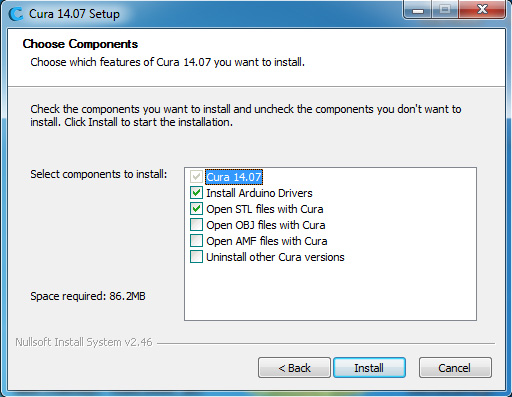The height and width of the screenshot is (397, 512).
Task: Select the Open OBJ files with Cura text
Action: 266,225
